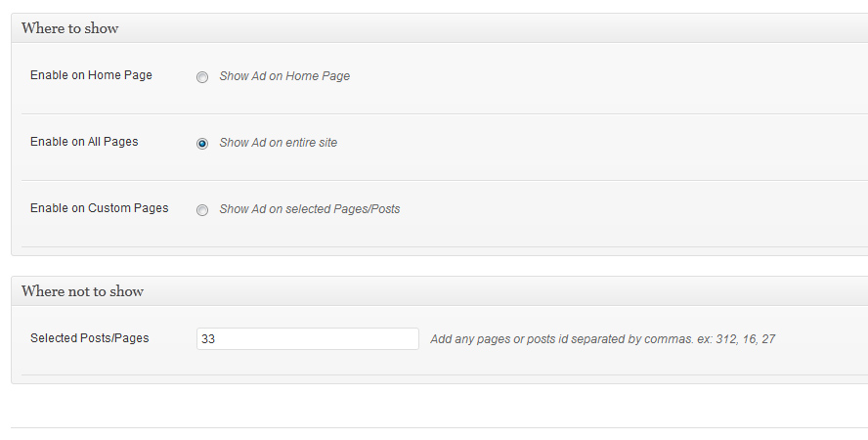Click the Show Ad on Home Page text

[284, 76]
